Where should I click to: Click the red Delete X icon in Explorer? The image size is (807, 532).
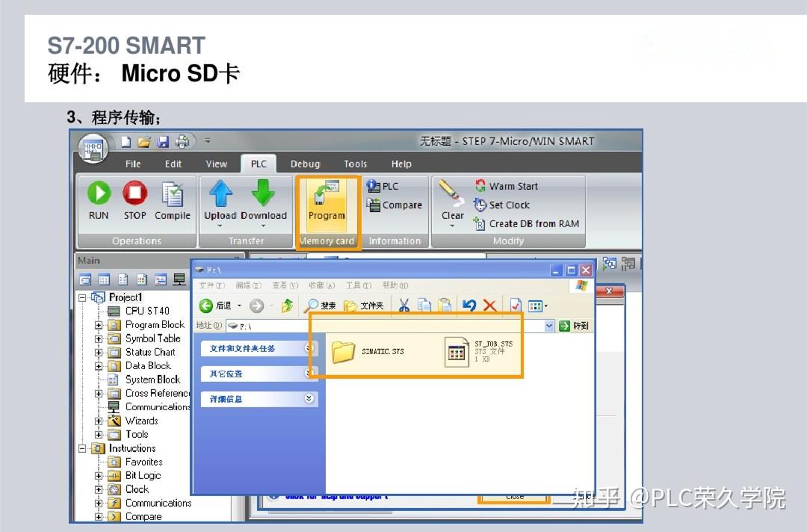click(490, 306)
